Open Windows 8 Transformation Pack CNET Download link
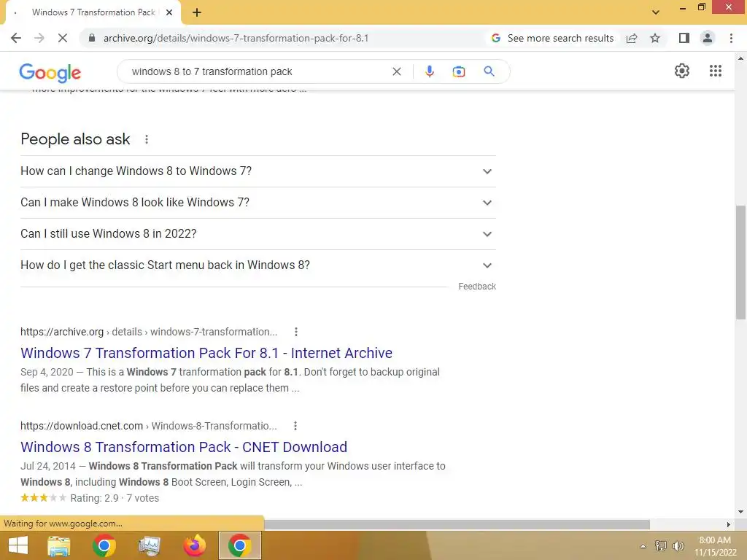Screen dimensions: 747x560 183,447
